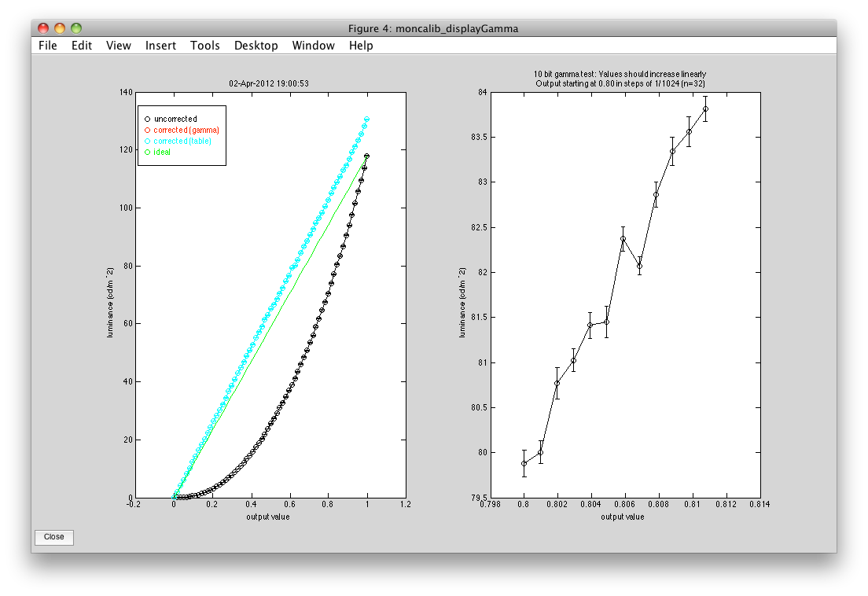Open the Tools menu

pyautogui.click(x=205, y=46)
